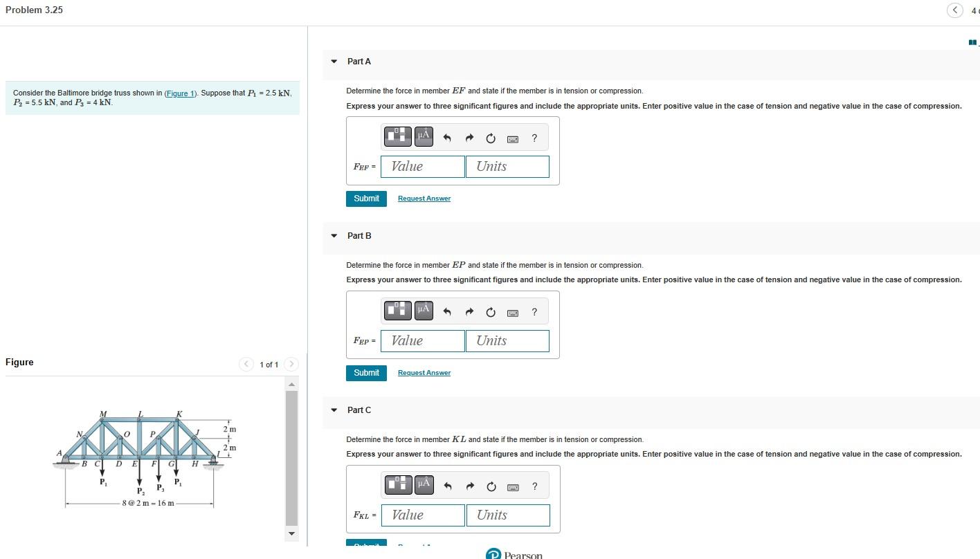This screenshot has width=980, height=559.
Task: Click the F_KL Value input field
Action: pyautogui.click(x=423, y=515)
